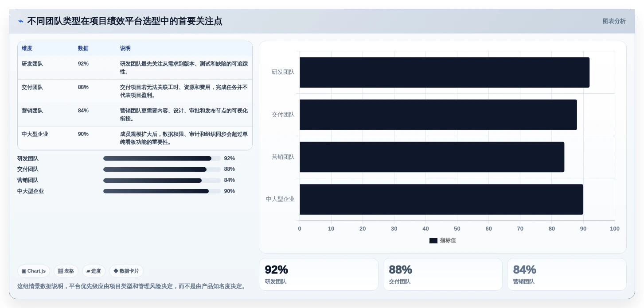Click the 84% value in the table
Screen dimensions: 644x308
tap(83, 111)
